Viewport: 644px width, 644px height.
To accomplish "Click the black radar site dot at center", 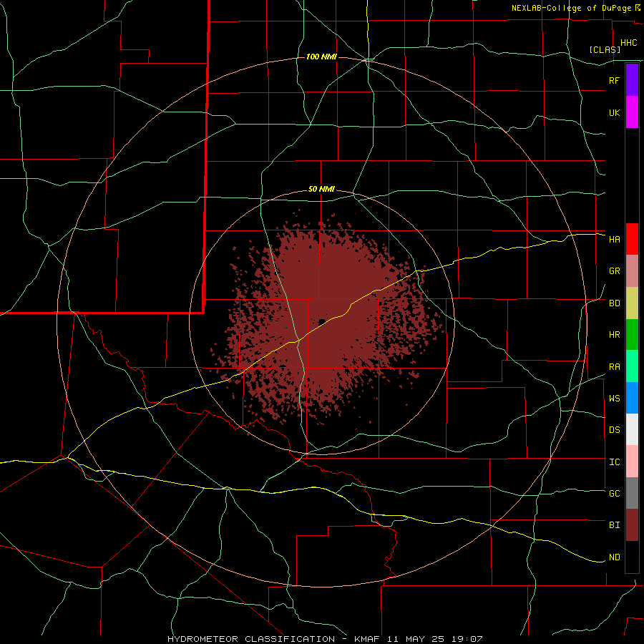I will (322, 321).
